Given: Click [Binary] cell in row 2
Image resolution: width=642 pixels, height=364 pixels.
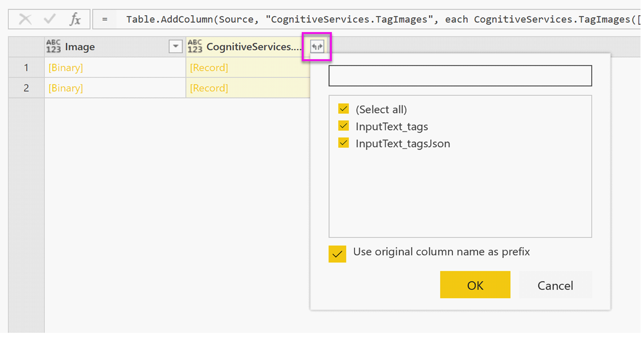Looking at the screenshot, I should tap(115, 88).
